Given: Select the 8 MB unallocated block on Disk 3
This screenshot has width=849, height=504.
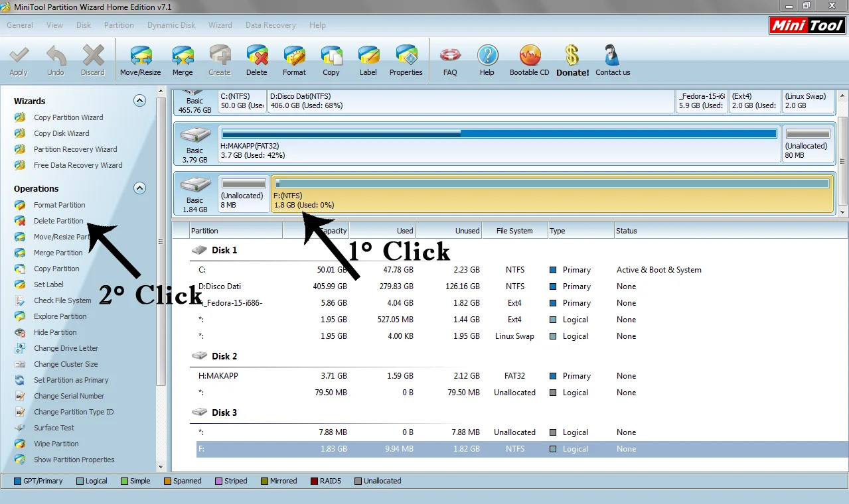Looking at the screenshot, I should click(x=244, y=194).
